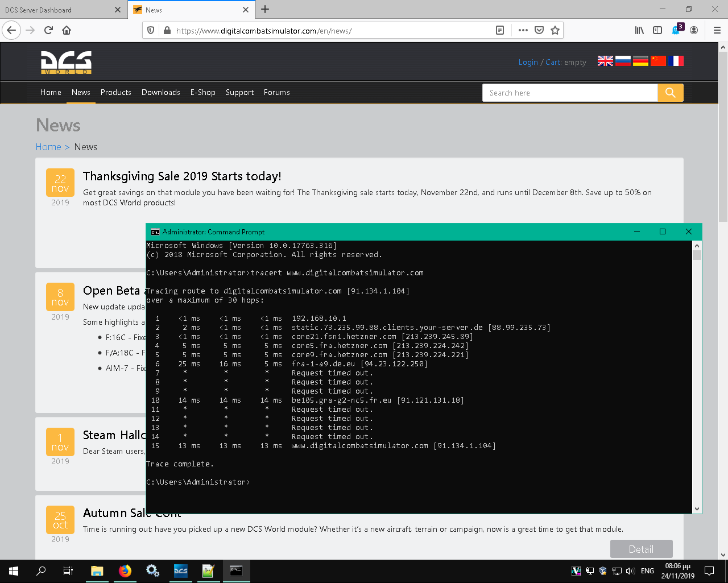
Task: Open the Firefox hamburger menu
Action: [717, 30]
